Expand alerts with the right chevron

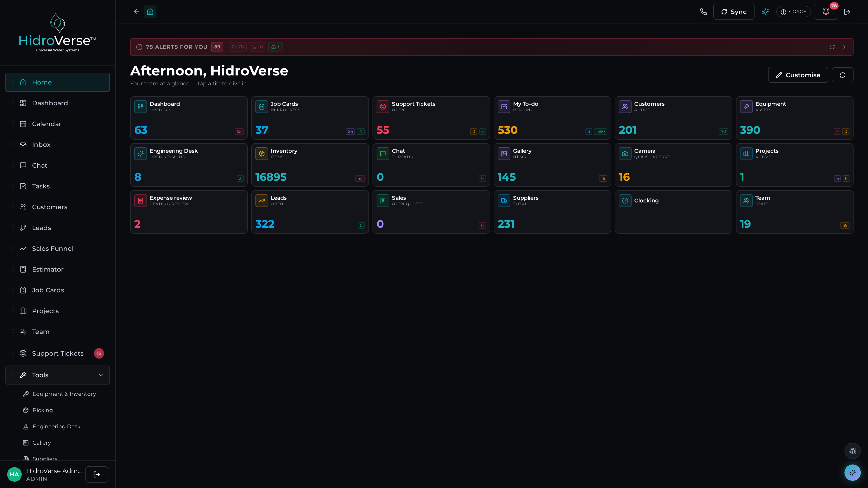[844, 47]
